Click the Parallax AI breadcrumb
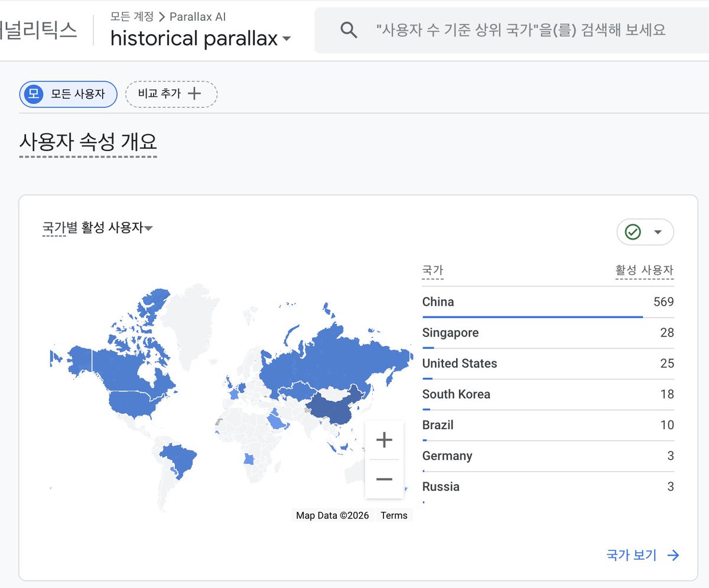Viewport: 709px width, 588px height. point(197,17)
